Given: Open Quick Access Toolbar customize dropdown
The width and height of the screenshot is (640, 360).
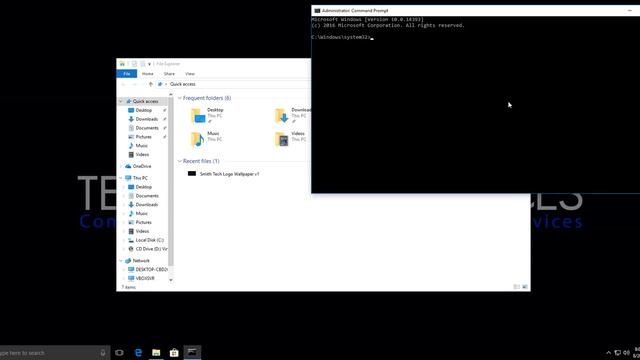Looking at the screenshot, I should (x=149, y=64).
